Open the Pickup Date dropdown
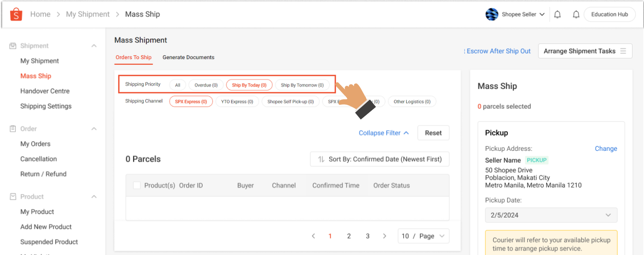644x255 pixels. tap(551, 215)
